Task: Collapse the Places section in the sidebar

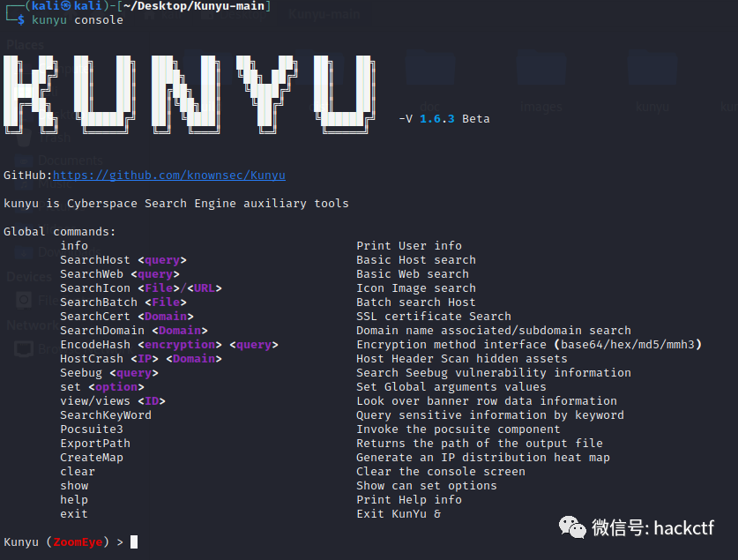Action: click(24, 44)
